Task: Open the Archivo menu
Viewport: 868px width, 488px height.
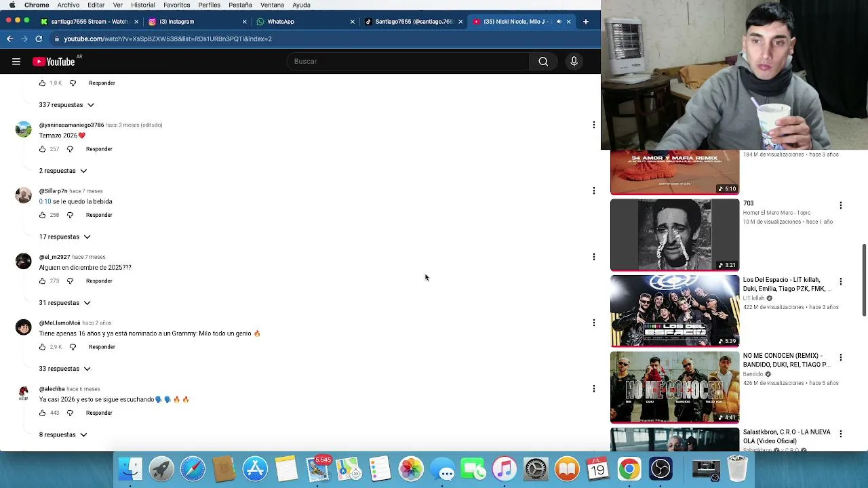Action: pos(68,5)
